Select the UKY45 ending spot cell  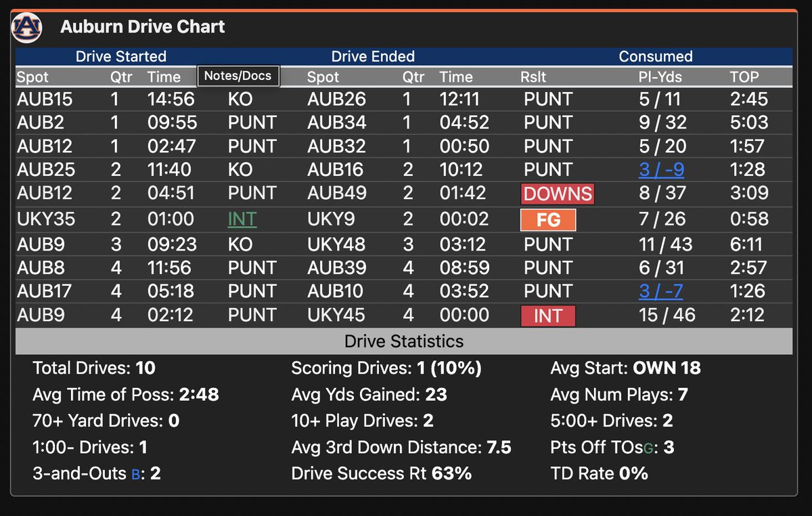336,315
